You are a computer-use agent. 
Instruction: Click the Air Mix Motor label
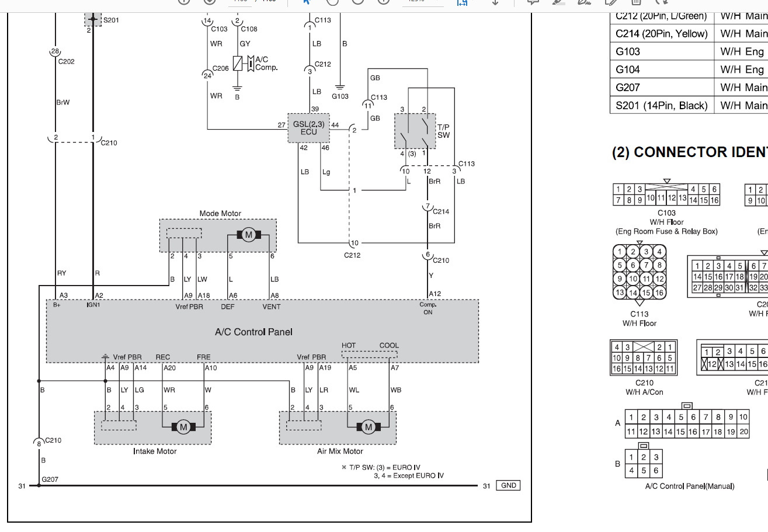340,451
